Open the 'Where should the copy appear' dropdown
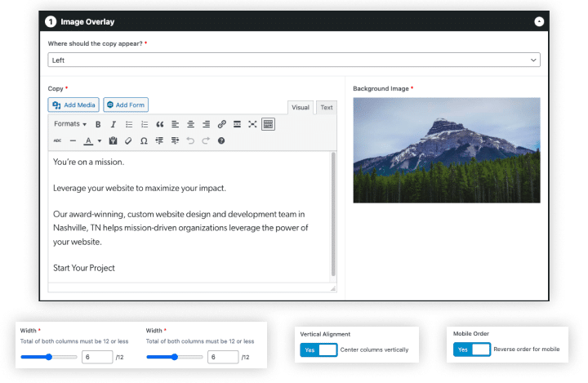This screenshot has width=588, height=383. [294, 60]
